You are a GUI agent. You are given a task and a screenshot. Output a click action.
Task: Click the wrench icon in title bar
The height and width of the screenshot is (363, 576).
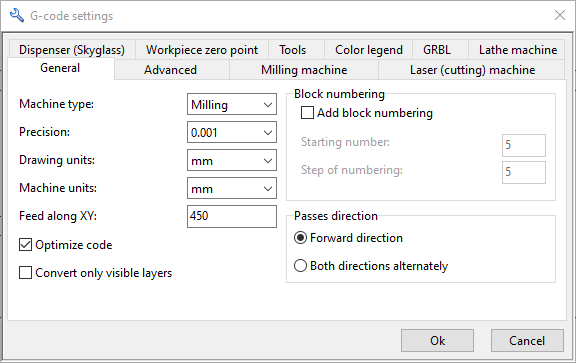coord(17,15)
